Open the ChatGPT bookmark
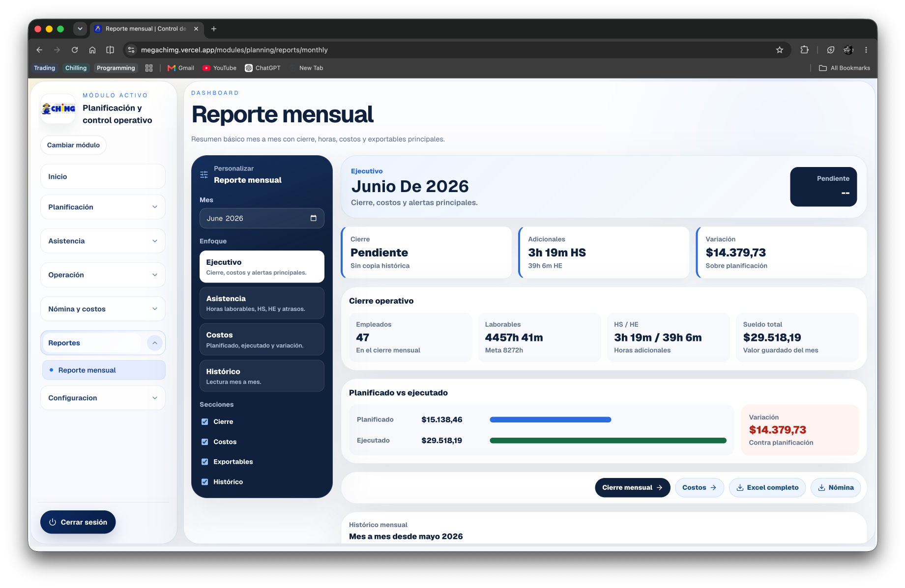 (263, 68)
